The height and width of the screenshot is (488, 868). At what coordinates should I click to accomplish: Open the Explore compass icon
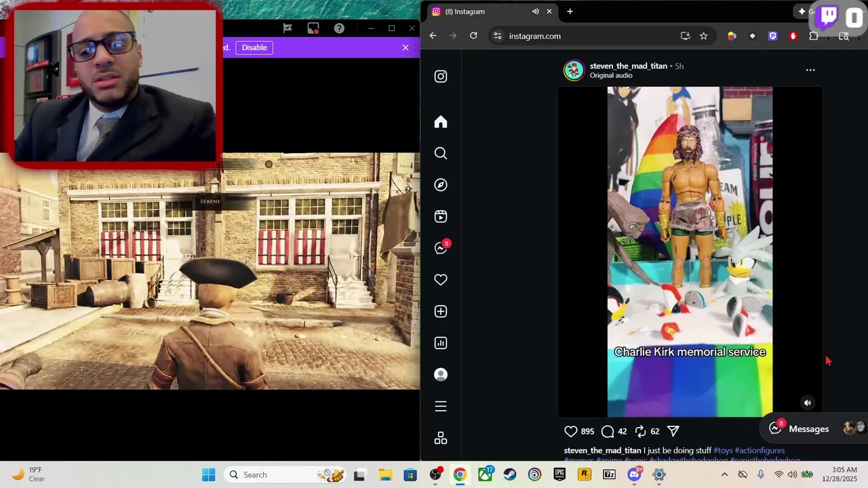click(441, 185)
